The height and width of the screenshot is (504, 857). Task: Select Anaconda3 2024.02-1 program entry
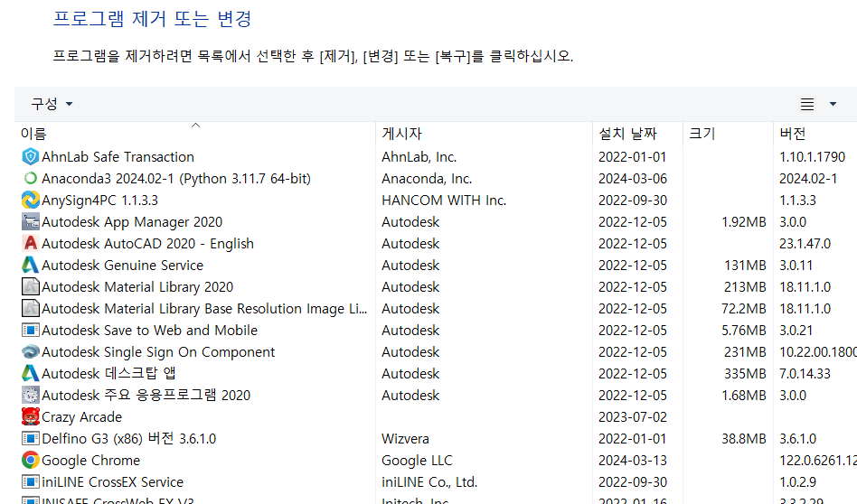pyautogui.click(x=176, y=179)
